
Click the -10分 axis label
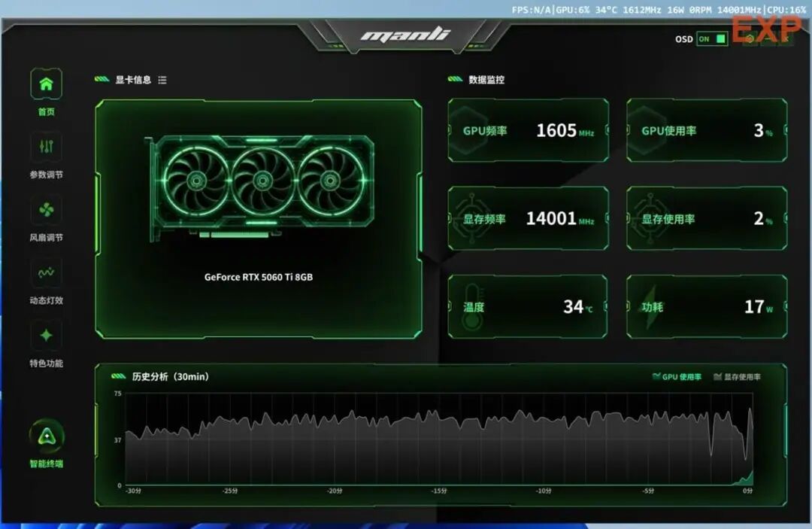point(544,491)
